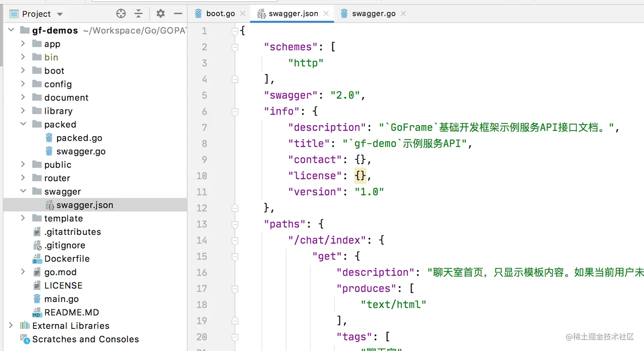Collapse the packed folder

pos(23,124)
